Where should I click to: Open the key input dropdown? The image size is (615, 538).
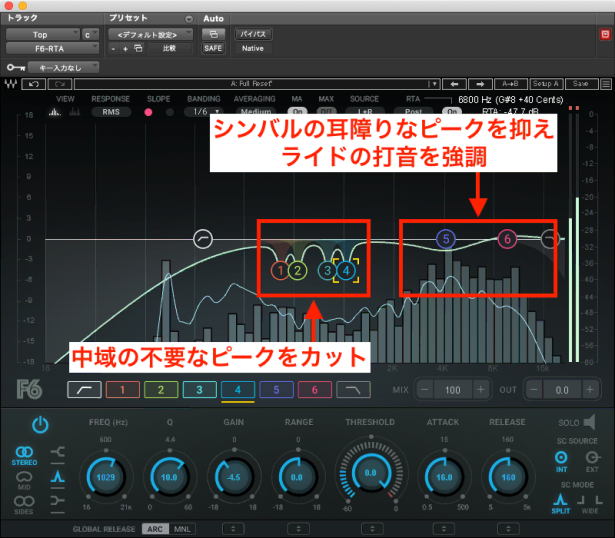(x=63, y=67)
